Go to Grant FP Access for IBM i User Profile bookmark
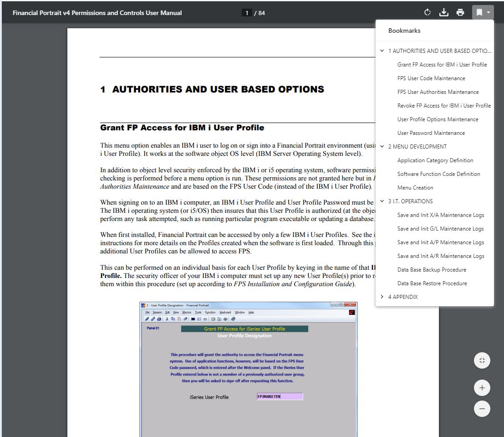 (x=442, y=65)
